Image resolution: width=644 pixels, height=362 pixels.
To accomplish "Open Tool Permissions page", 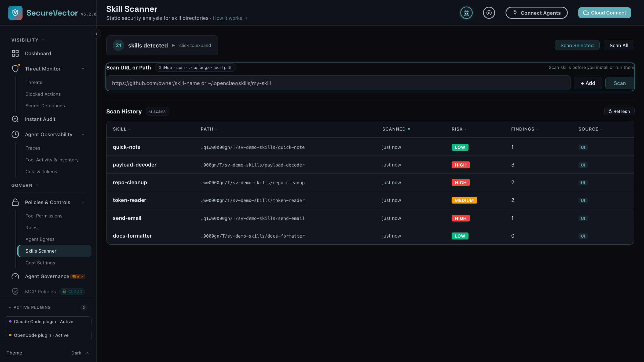I will point(44,216).
